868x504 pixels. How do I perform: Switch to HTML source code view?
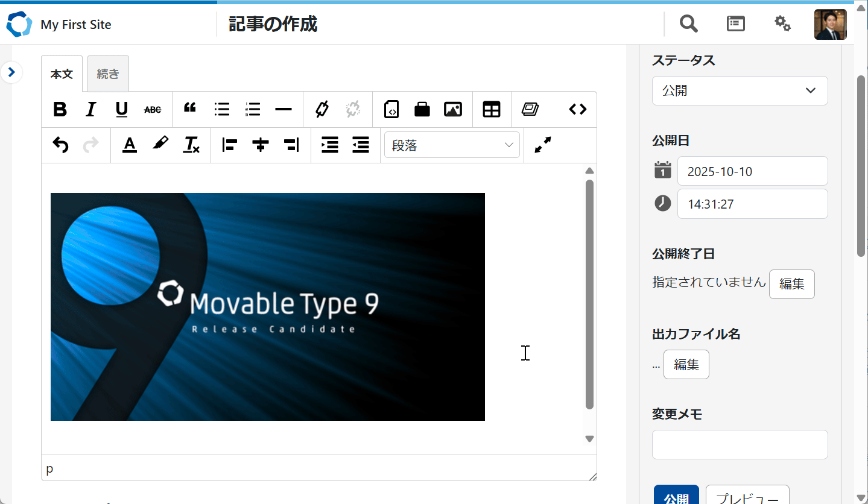coord(577,109)
